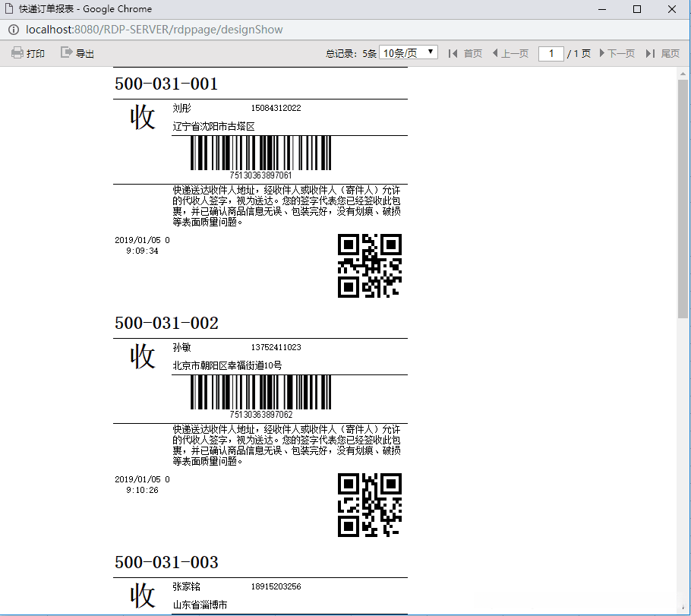Go to 尾页
Viewport: 691px width, 616px height.
tap(670, 53)
